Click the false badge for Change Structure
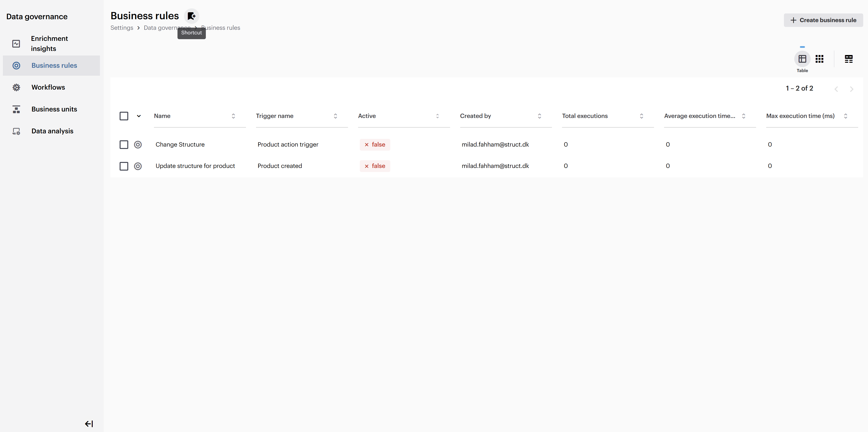Screen dimensions: 868x432 [375, 145]
